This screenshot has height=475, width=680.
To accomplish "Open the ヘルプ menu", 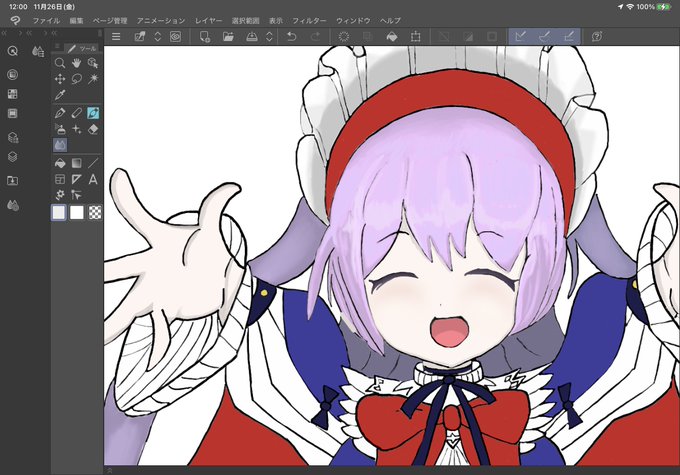I will coord(390,20).
